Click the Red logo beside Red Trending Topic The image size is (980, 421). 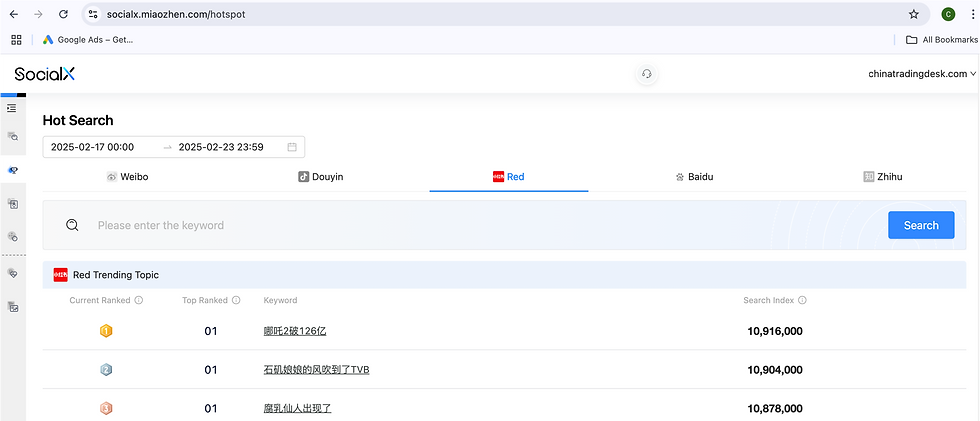[x=61, y=275]
